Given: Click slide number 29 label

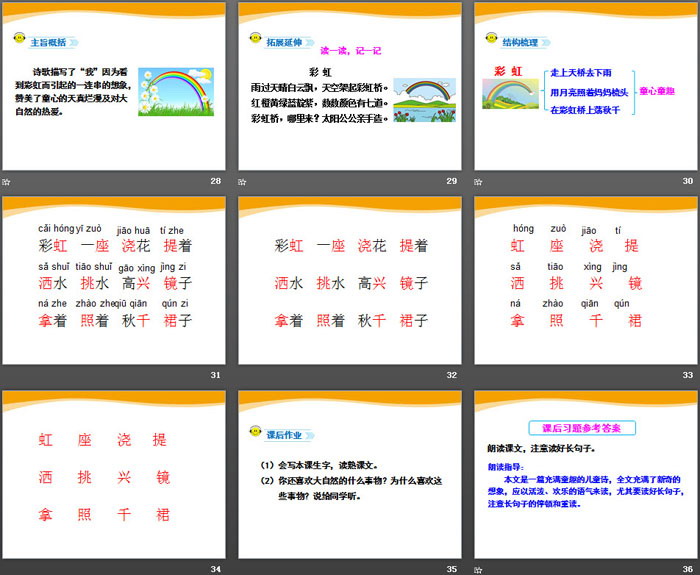Looking at the screenshot, I should (x=452, y=181).
